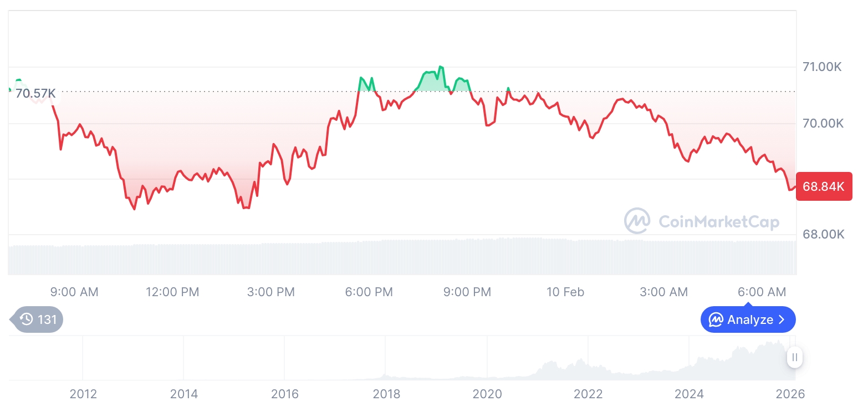Click the 71.00K price axis label
This screenshot has width=868, height=406.
pos(822,67)
